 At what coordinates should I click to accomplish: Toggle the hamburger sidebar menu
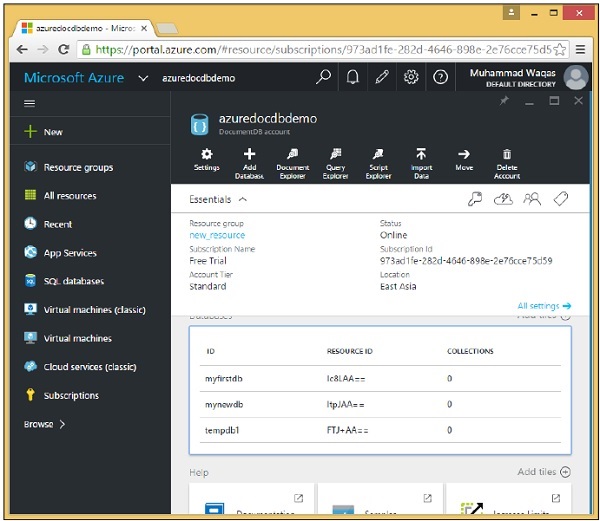point(30,103)
